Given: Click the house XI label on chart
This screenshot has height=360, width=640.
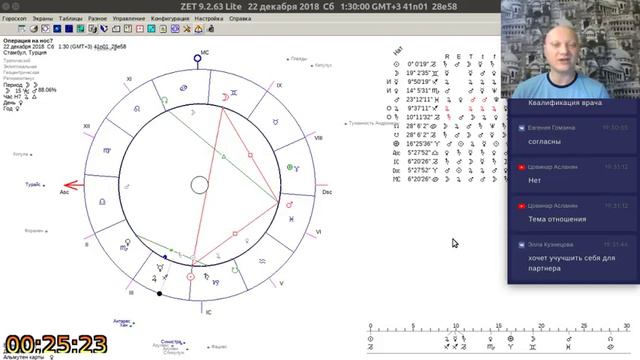Looking at the screenshot, I should (x=129, y=79).
